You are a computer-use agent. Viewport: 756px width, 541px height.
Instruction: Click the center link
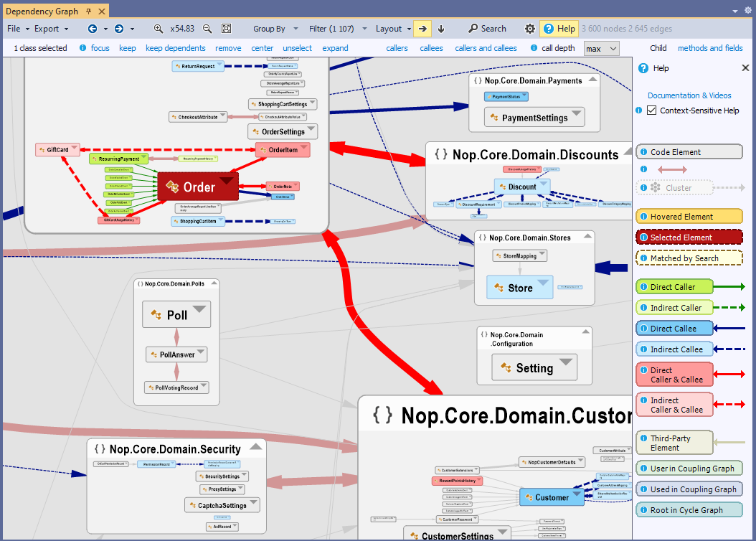pyautogui.click(x=263, y=48)
